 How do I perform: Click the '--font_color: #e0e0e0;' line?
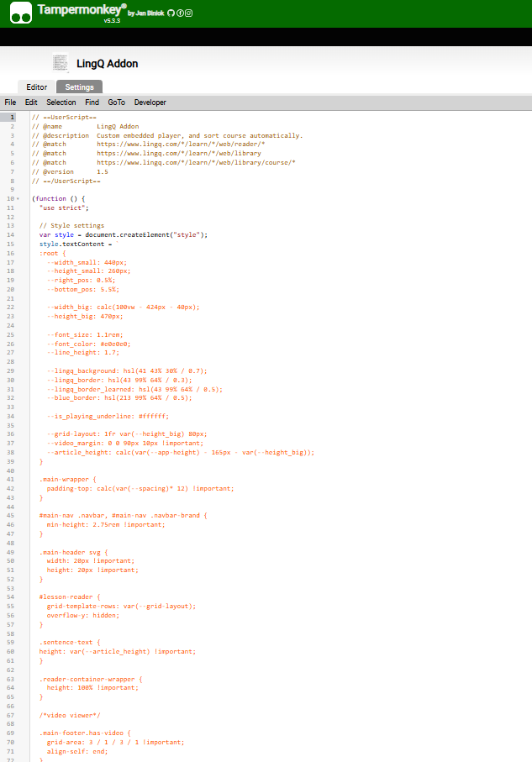(x=89, y=344)
